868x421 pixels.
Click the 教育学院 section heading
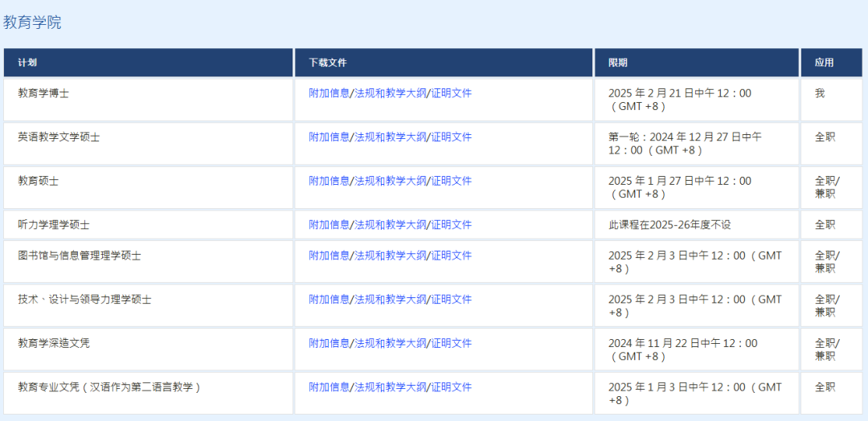coord(32,22)
